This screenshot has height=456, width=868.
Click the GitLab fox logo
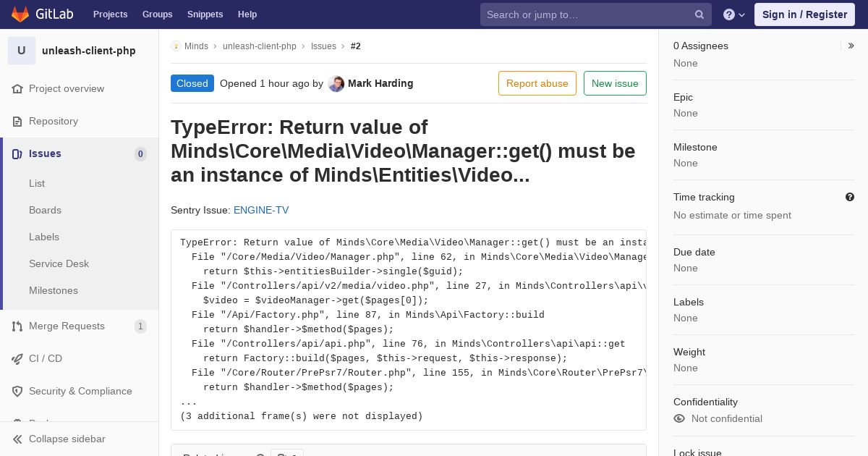[20, 14]
